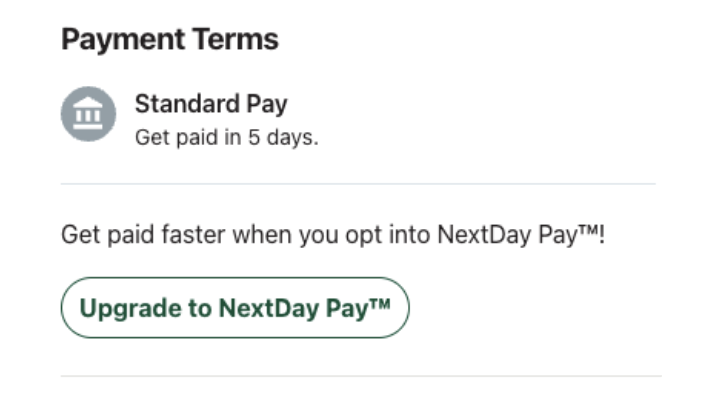The height and width of the screenshot is (414, 704).
Task: Click the "Get paid in 5 days." text
Action: [227, 137]
